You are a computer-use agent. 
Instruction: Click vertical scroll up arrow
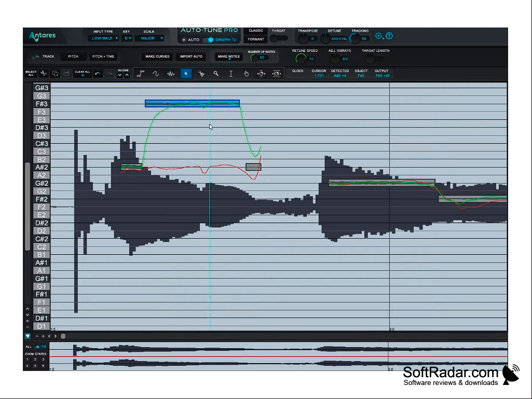click(x=28, y=309)
